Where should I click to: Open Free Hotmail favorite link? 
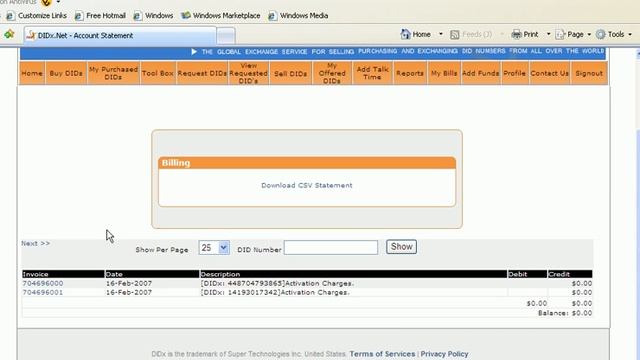point(100,16)
